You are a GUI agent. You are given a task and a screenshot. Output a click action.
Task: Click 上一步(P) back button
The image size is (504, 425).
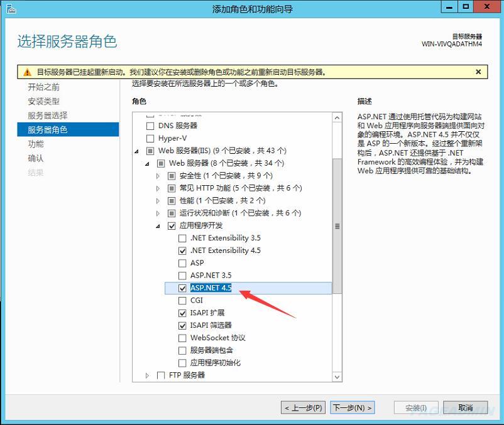point(303,407)
